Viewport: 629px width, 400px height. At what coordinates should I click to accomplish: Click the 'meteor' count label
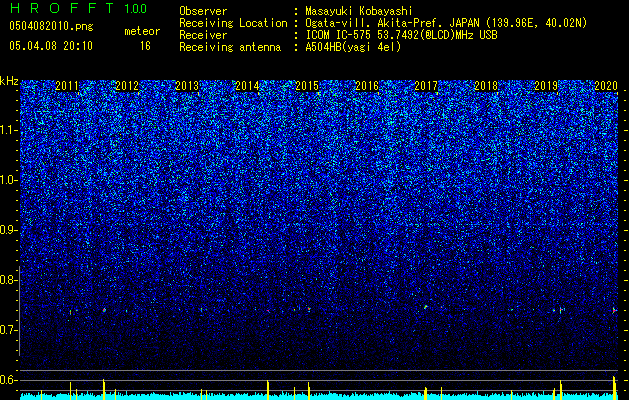[142, 31]
